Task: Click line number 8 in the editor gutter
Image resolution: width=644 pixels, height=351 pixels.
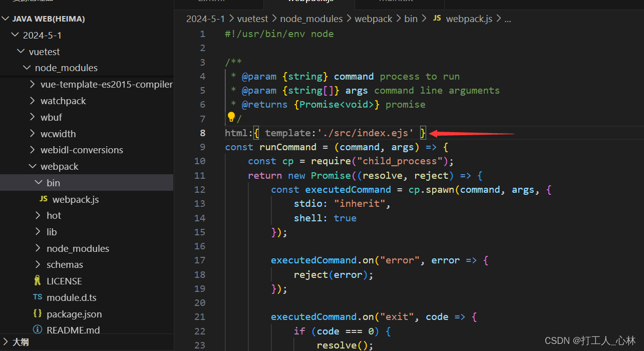Action: [202, 133]
